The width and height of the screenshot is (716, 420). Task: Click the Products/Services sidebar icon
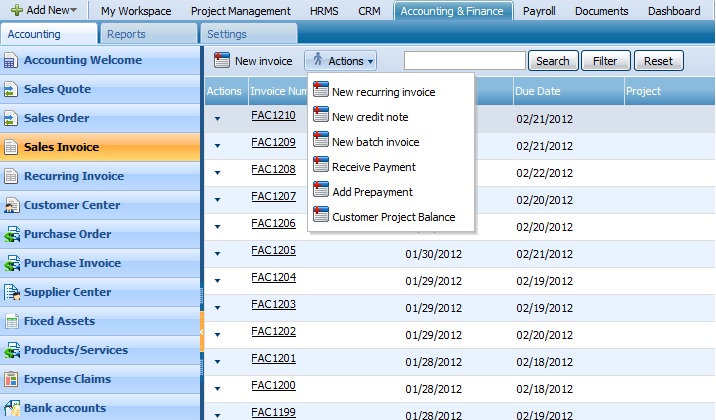(x=11, y=350)
